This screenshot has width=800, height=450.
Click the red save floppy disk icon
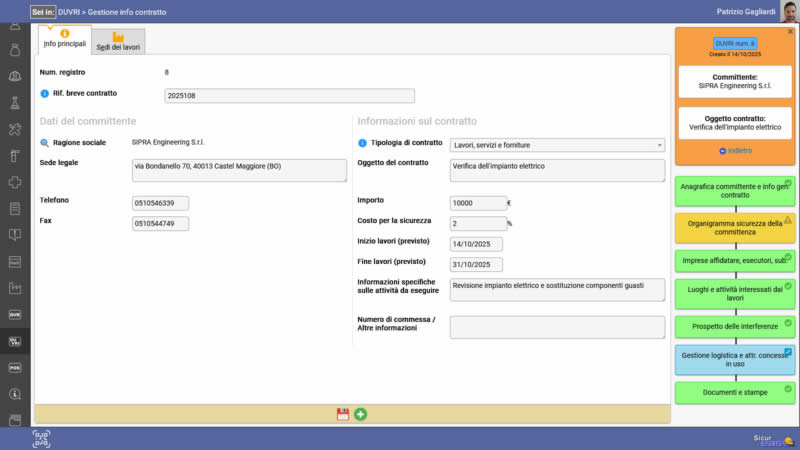click(x=343, y=414)
